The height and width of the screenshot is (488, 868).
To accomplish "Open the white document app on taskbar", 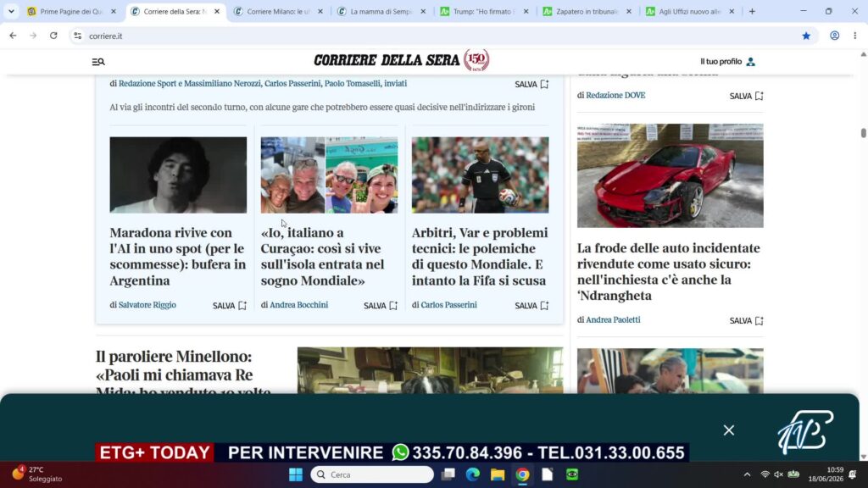I will 548,474.
